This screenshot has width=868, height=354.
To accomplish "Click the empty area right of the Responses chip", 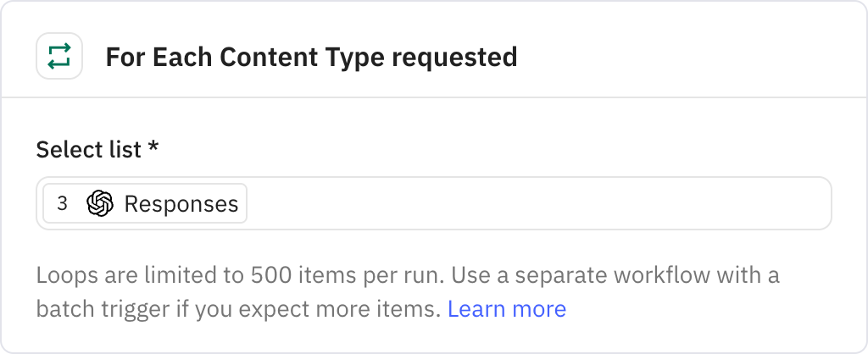I will [x=537, y=203].
